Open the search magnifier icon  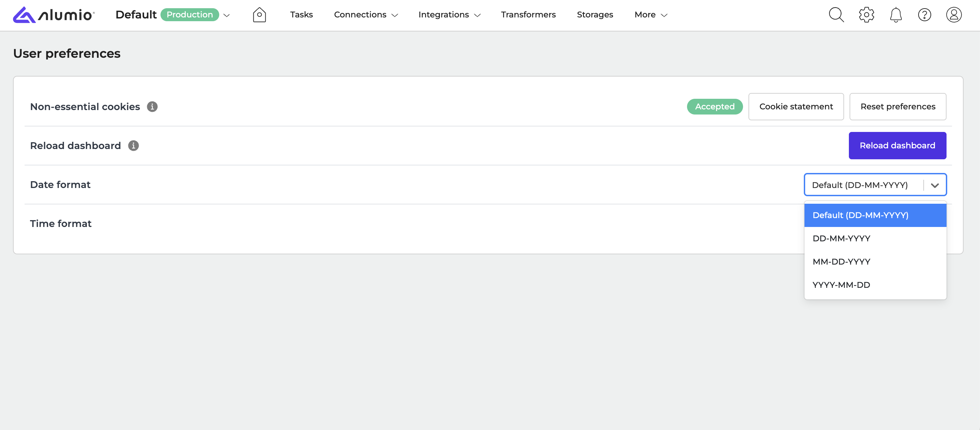click(x=836, y=15)
